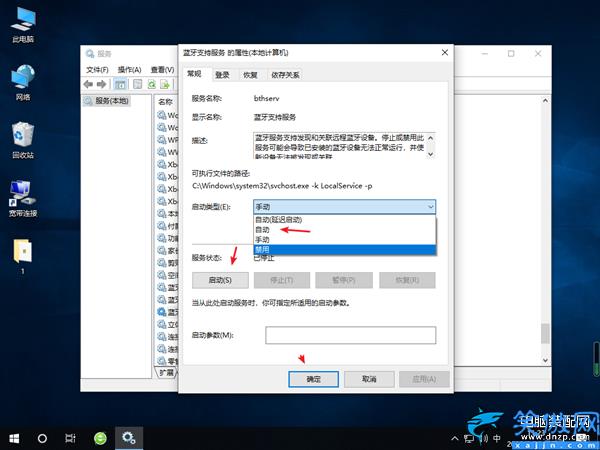Click the 暂停(P) button
600x450 pixels.
pos(344,280)
